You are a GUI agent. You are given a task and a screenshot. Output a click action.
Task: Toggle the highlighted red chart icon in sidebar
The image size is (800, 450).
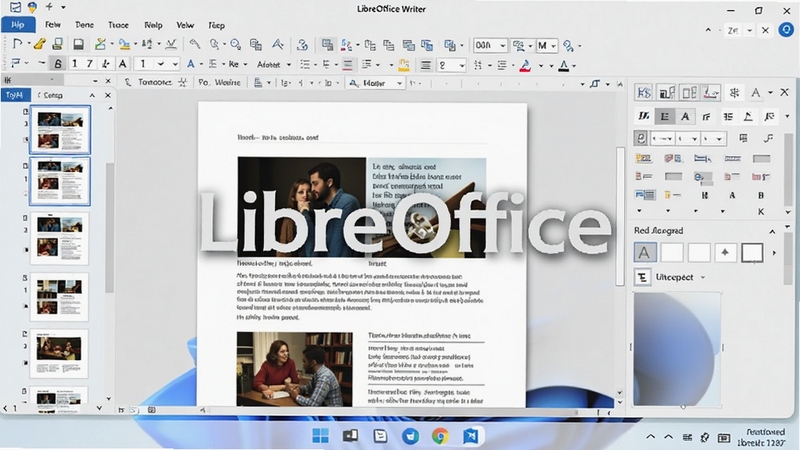(x=711, y=92)
